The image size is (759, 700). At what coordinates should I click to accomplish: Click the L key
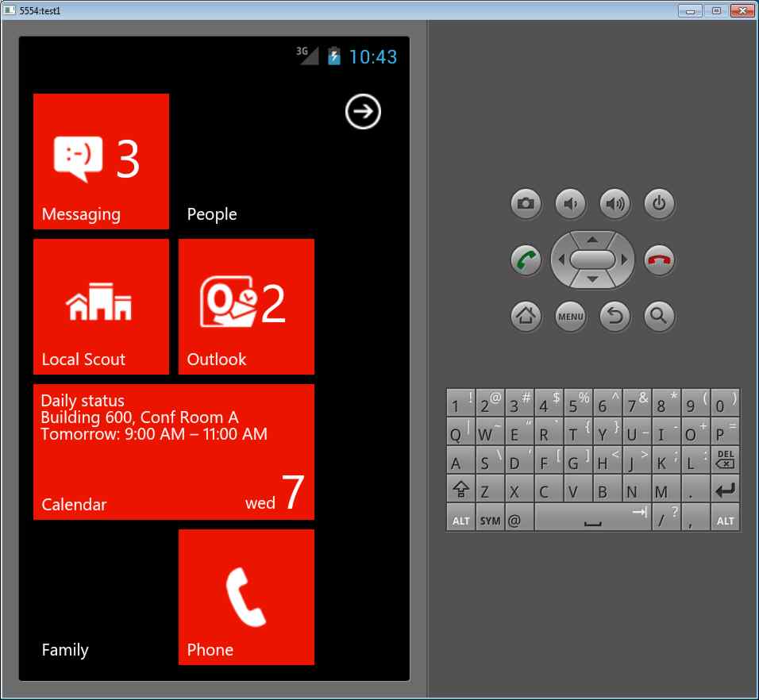coord(695,460)
